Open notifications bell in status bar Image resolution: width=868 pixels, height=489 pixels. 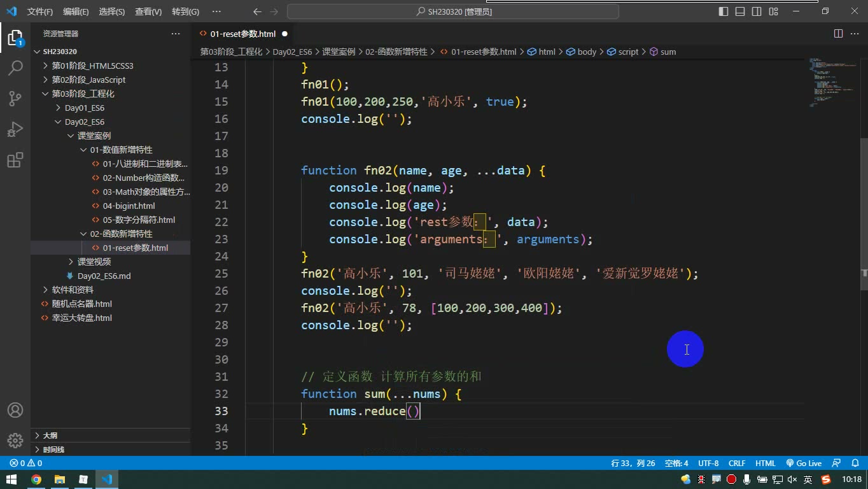pyautogui.click(x=855, y=464)
